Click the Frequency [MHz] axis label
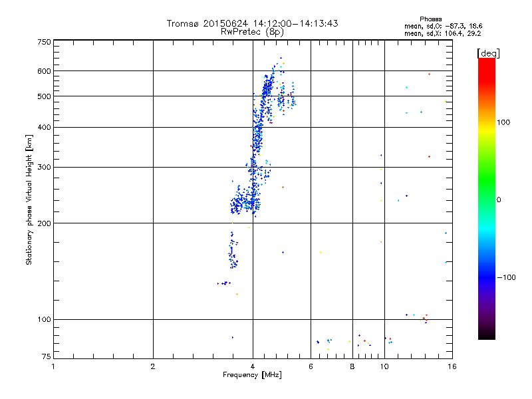 (x=252, y=375)
